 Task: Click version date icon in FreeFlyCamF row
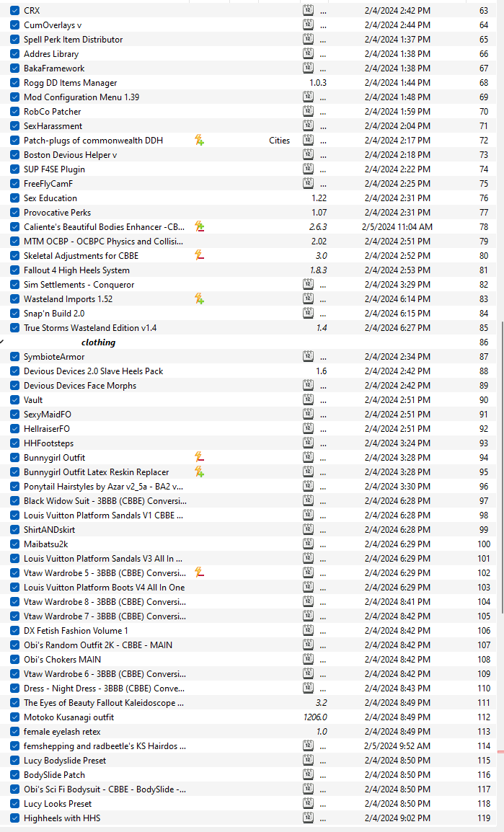pyautogui.click(x=308, y=183)
